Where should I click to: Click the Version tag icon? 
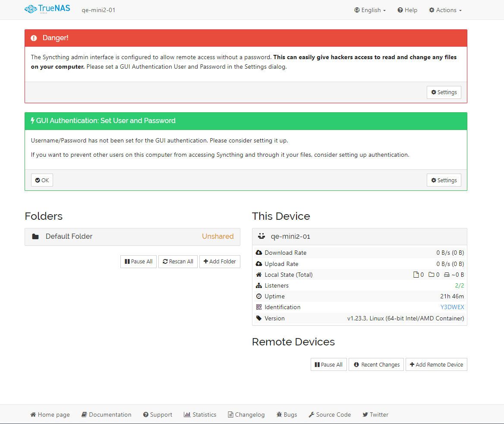[x=259, y=318]
